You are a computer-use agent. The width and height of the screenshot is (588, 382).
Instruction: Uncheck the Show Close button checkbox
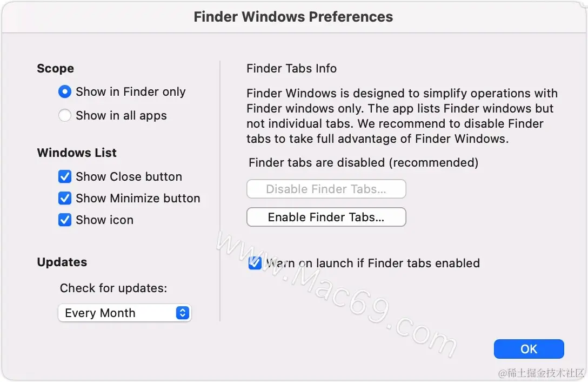pyautogui.click(x=64, y=176)
